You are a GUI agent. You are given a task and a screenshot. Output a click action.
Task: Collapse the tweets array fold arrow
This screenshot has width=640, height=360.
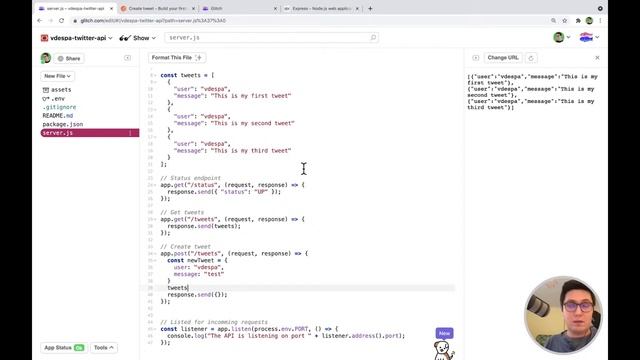tap(155, 75)
